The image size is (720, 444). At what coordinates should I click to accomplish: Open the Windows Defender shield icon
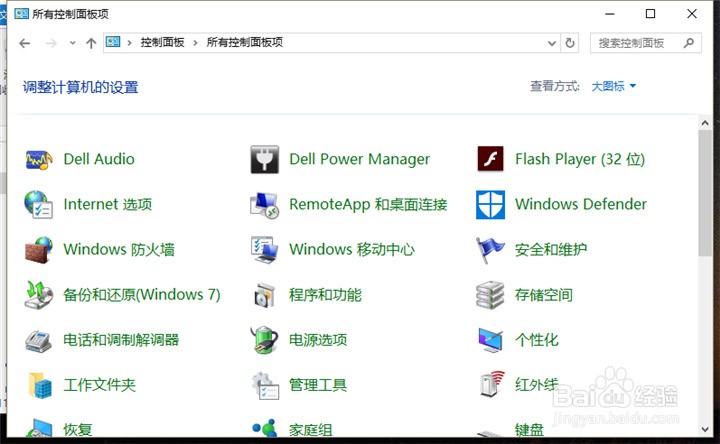(490, 205)
